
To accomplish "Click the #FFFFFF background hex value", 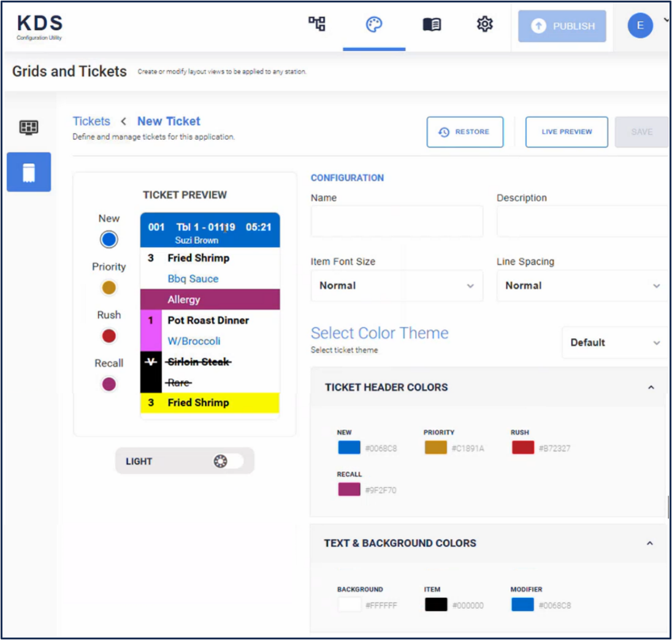I will coord(381,605).
